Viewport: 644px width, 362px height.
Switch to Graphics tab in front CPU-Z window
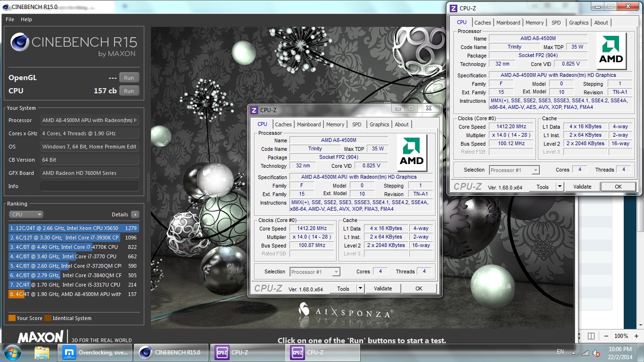tap(380, 124)
